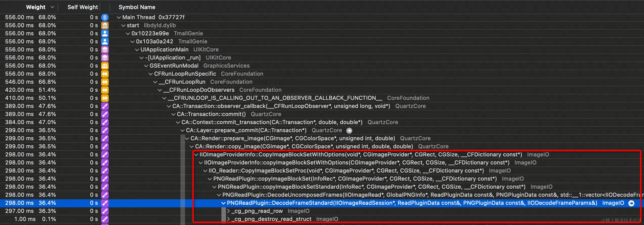
Task: Collapse the GSEventRunModal row
Action: (146, 66)
